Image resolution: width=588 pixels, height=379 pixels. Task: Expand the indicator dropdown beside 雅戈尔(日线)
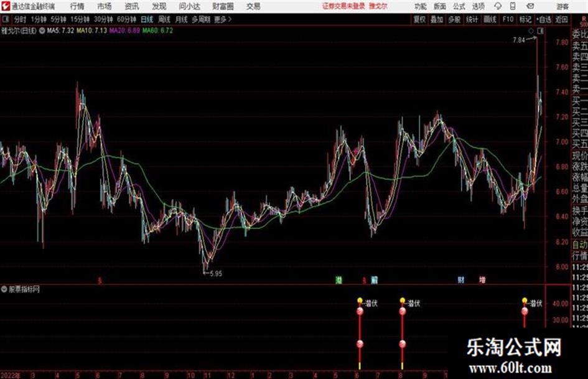42,30
